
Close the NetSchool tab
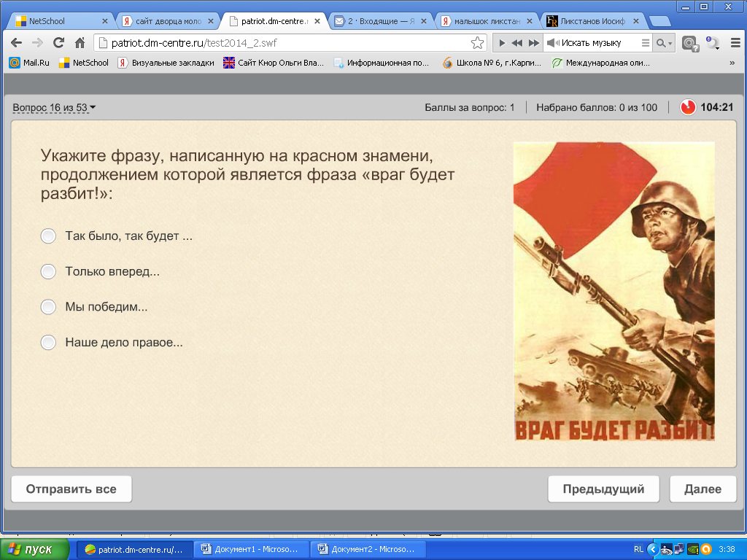(105, 21)
